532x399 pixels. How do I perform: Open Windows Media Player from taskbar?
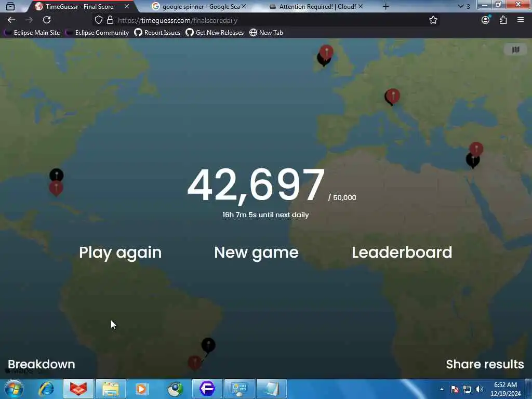point(142,389)
